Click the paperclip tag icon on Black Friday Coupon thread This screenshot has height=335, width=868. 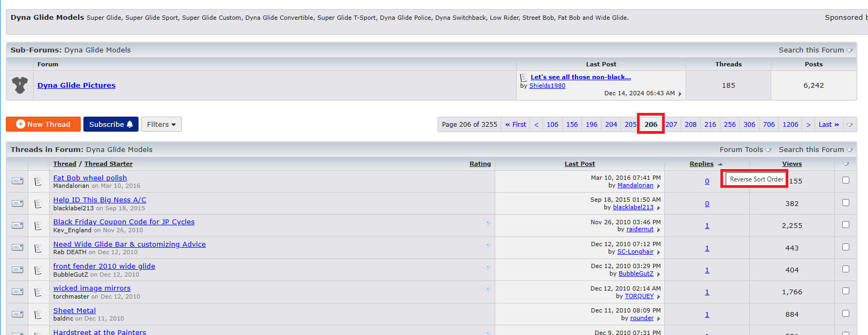[x=487, y=222]
